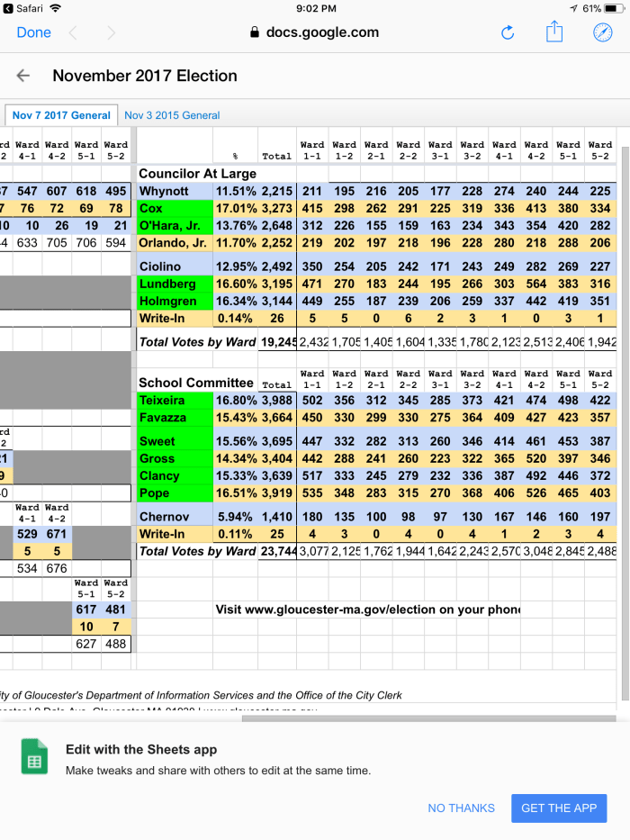630x840 pixels.
Task: Dismiss the banner with NO THANKS
Action: (x=461, y=808)
